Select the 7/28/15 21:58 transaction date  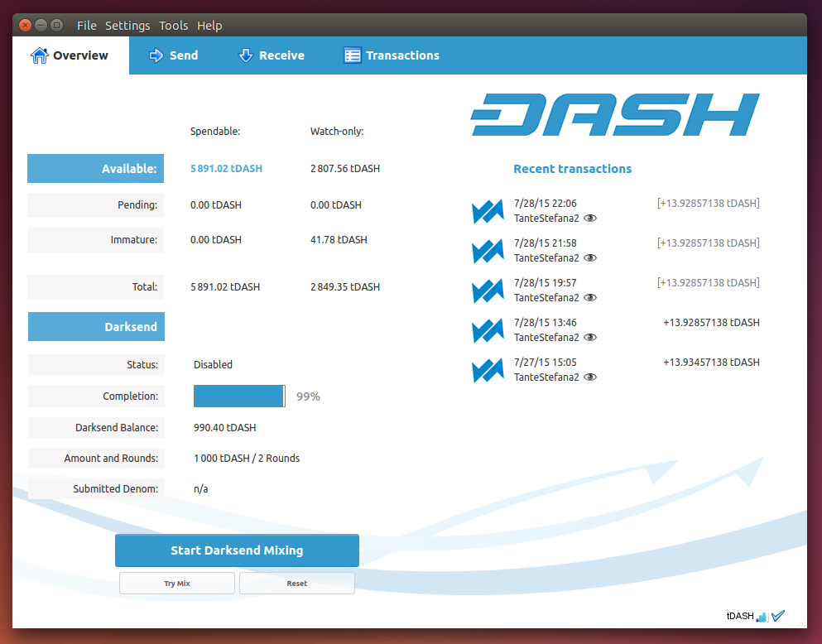coord(546,243)
